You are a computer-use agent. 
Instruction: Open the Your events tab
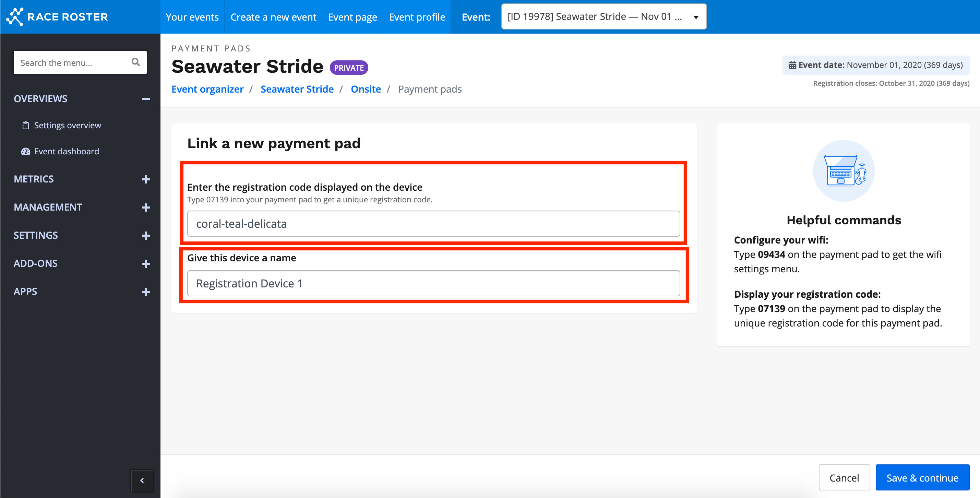(192, 17)
